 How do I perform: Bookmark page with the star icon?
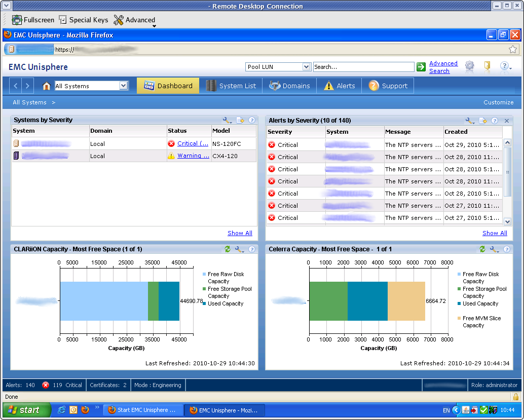click(x=513, y=49)
